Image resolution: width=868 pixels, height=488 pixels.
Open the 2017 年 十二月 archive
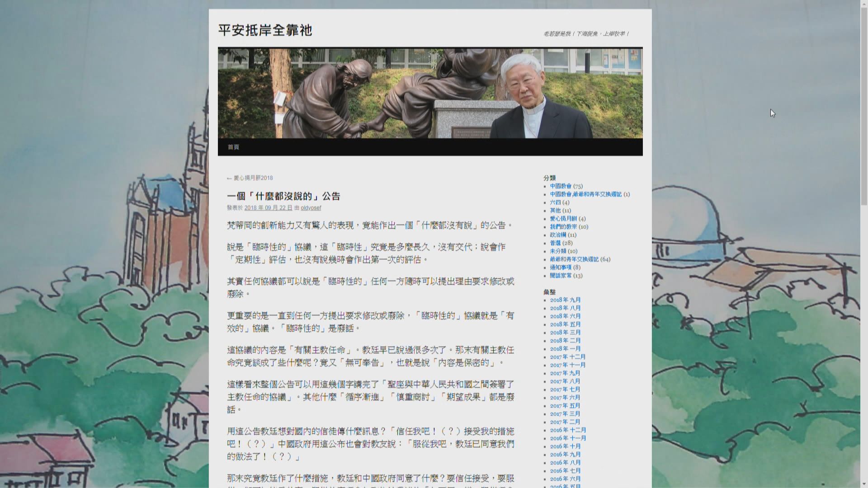(567, 357)
